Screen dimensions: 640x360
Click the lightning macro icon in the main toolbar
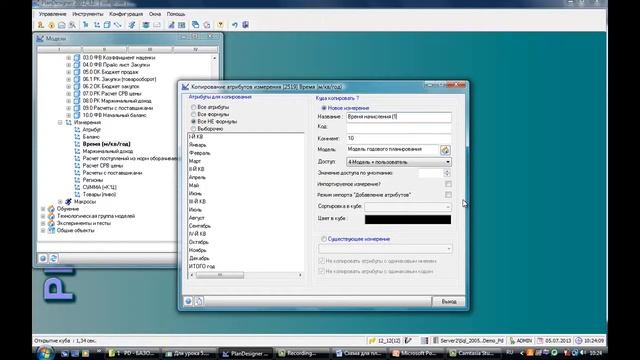point(131,25)
